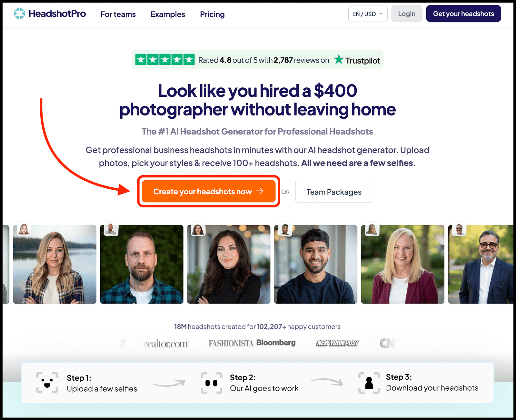The image size is (516, 420).
Task: Open the bearded man in plaid shirt headshot
Action: tap(142, 264)
